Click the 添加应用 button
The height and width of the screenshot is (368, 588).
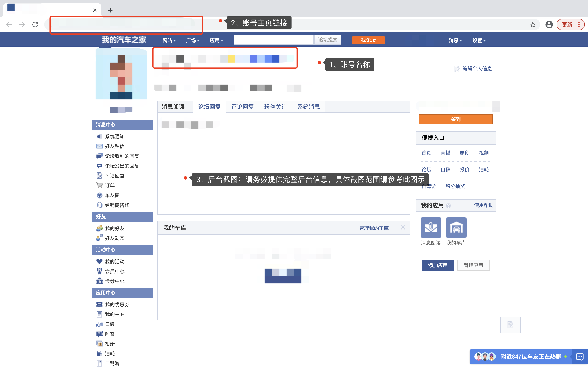tap(438, 265)
